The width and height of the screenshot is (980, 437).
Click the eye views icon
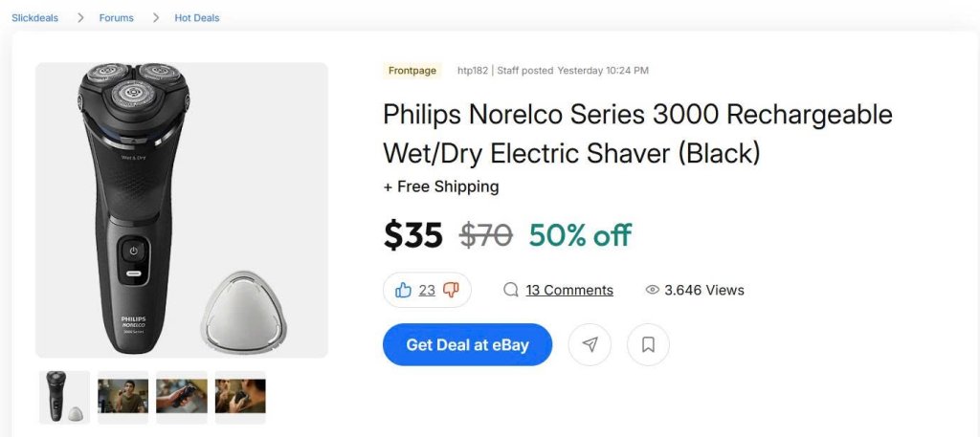click(653, 290)
